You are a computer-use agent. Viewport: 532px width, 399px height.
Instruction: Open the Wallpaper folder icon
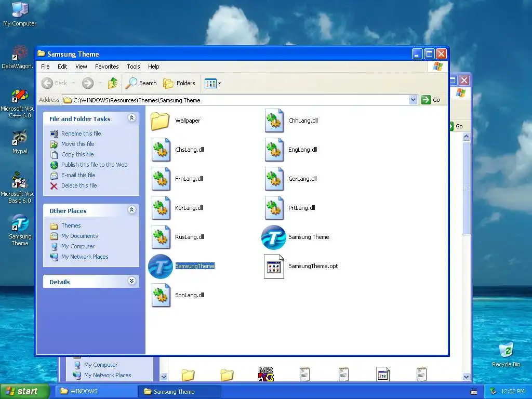pos(160,121)
